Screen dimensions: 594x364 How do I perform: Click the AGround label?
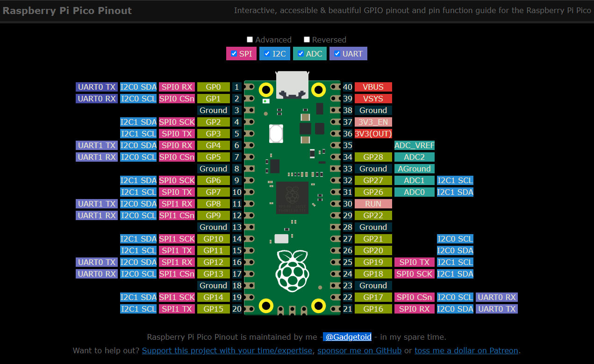[415, 169]
